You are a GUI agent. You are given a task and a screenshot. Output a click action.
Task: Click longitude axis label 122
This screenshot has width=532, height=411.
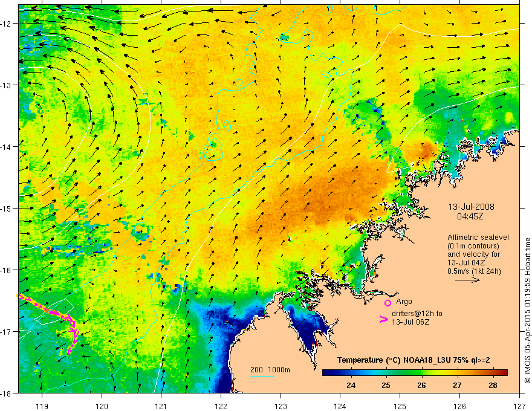coord(221,406)
